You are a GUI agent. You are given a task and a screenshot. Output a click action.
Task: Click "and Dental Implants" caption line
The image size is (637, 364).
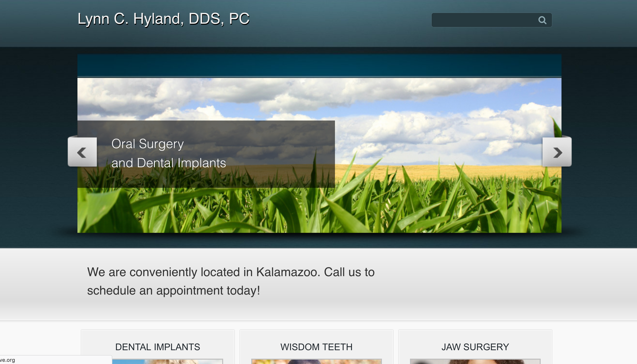click(x=168, y=163)
